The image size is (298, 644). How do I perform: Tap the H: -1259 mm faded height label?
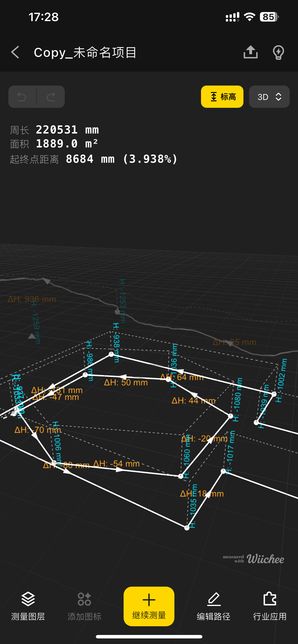(35, 322)
